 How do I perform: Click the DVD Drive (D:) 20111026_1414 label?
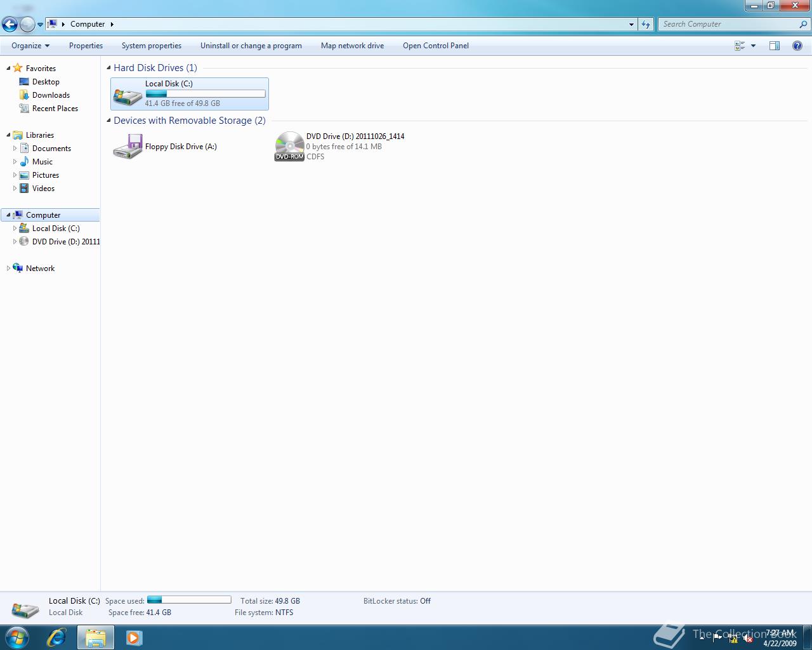(355, 136)
